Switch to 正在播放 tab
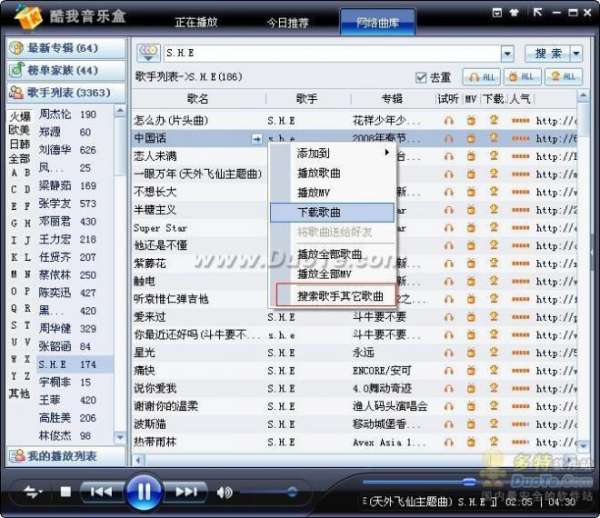Screen dimensions: 600x518 coord(196,22)
